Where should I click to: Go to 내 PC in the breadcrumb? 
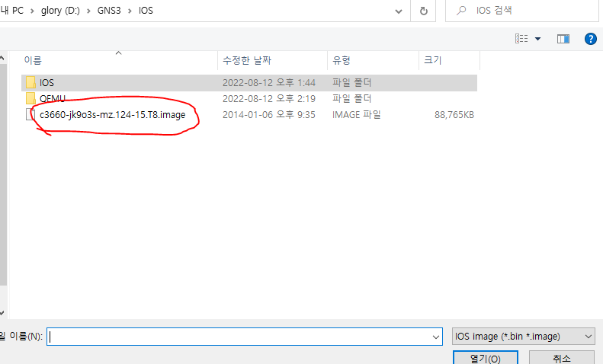[12, 11]
